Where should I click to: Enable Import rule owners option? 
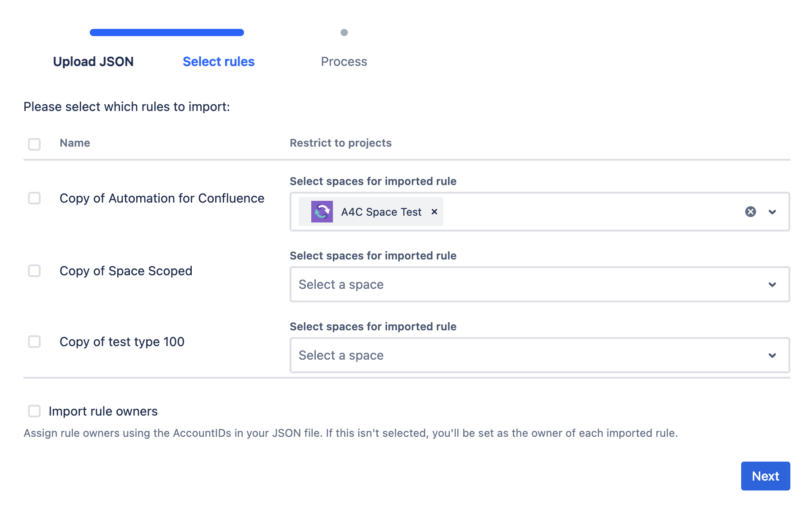(x=34, y=411)
